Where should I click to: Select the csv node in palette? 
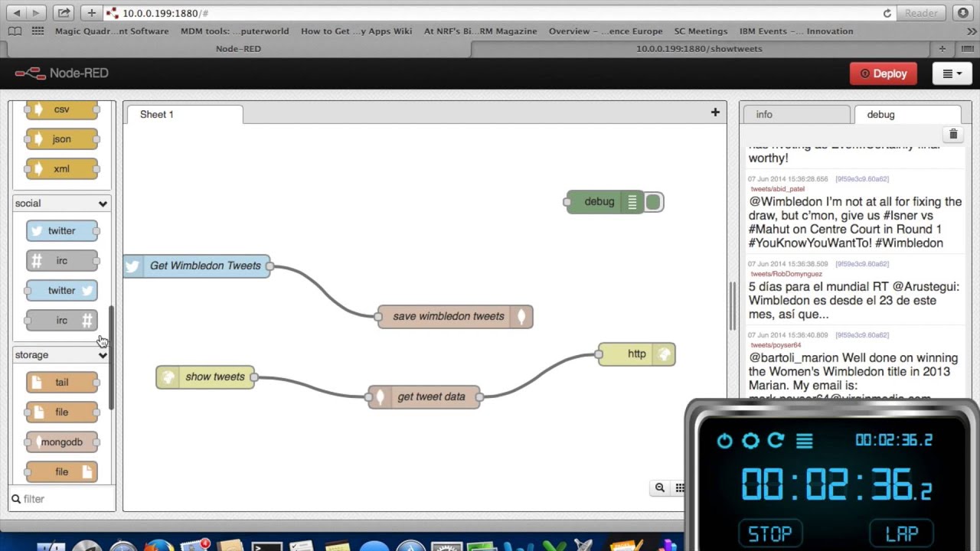62,109
